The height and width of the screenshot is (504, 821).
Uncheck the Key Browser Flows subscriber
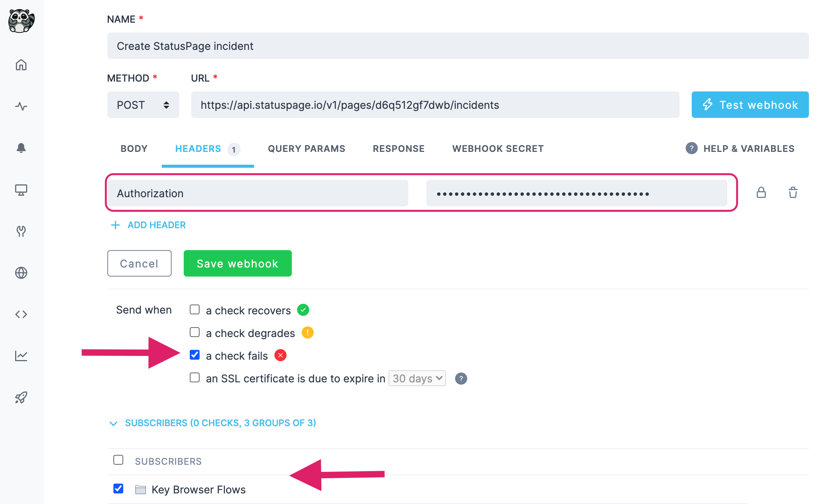[x=118, y=489]
